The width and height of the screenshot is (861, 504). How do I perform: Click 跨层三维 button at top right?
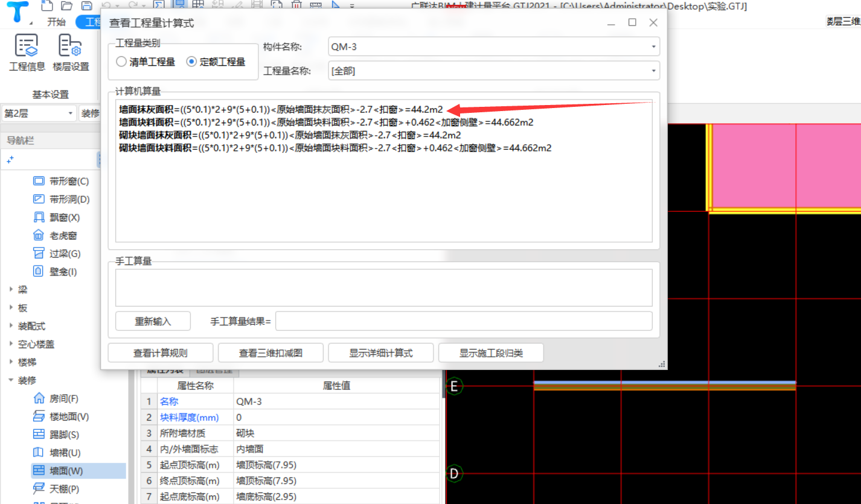pyautogui.click(x=843, y=21)
